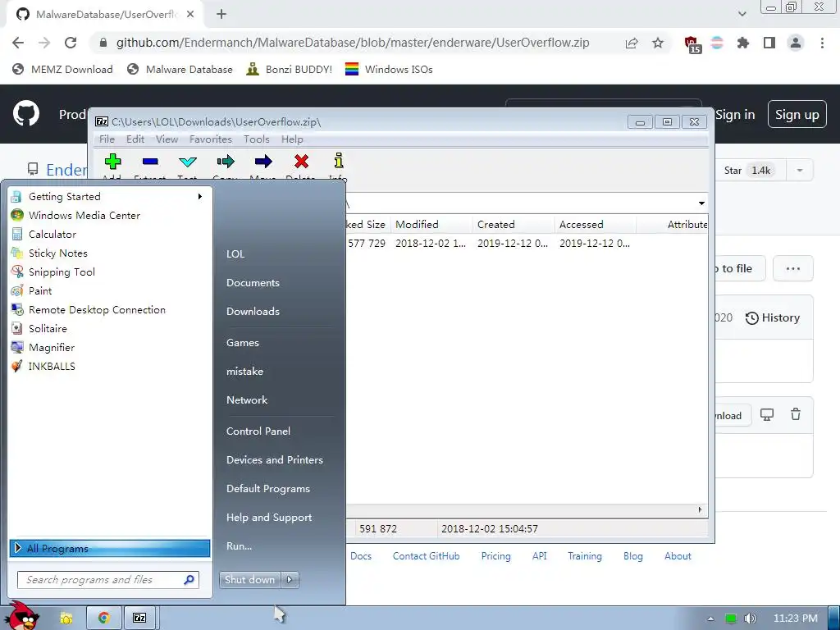Open the GitHub file more options button
Viewport: 840px width, 630px height.
tap(793, 268)
